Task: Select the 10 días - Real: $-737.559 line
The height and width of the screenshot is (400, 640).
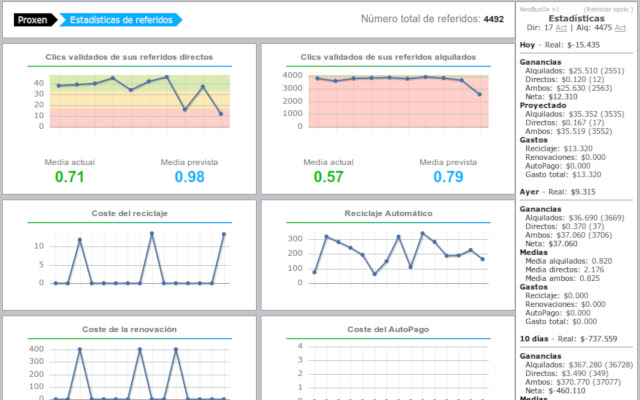Action: 568,339
